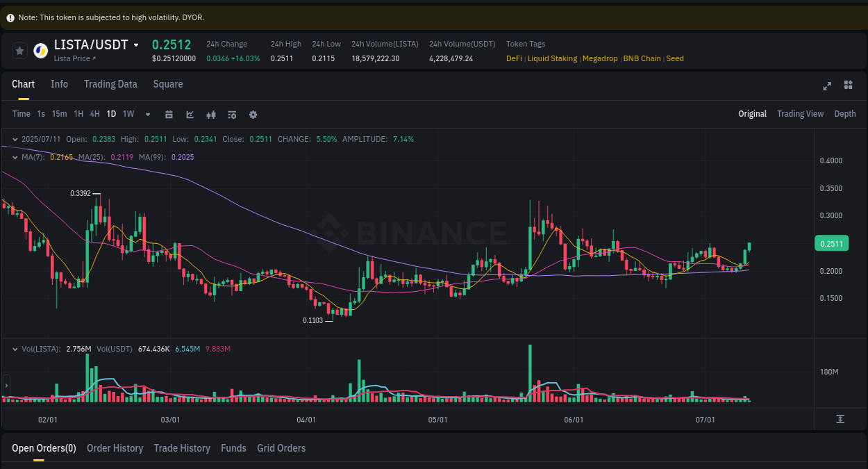Open the Order History tab
Screen dimensions: 868x469
coord(115,448)
